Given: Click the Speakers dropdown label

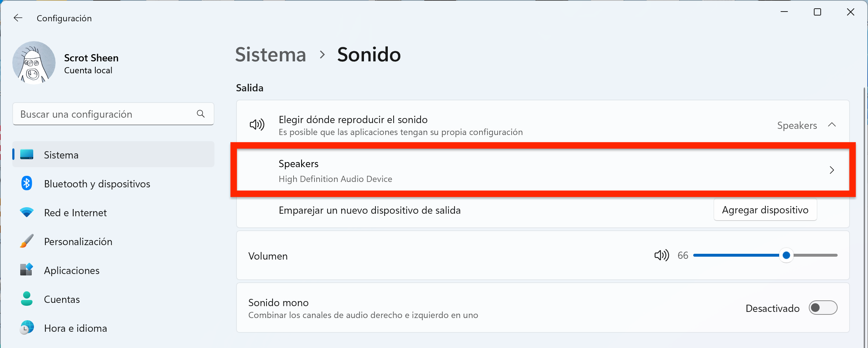Looking at the screenshot, I should (x=797, y=125).
